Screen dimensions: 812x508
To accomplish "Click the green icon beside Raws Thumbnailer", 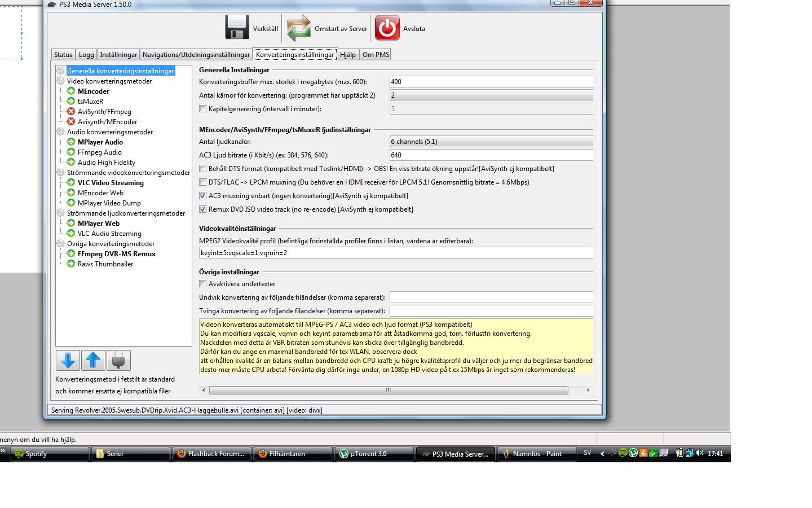I will (x=71, y=264).
